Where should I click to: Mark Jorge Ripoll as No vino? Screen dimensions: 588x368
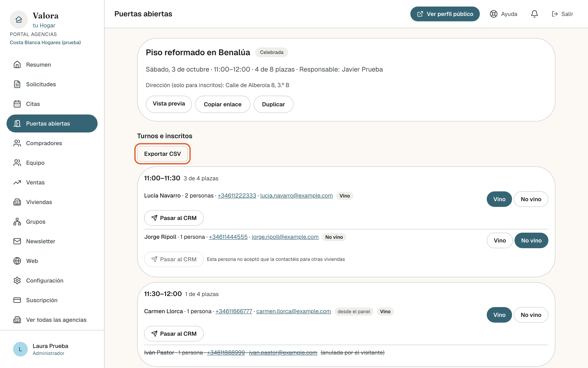click(531, 240)
